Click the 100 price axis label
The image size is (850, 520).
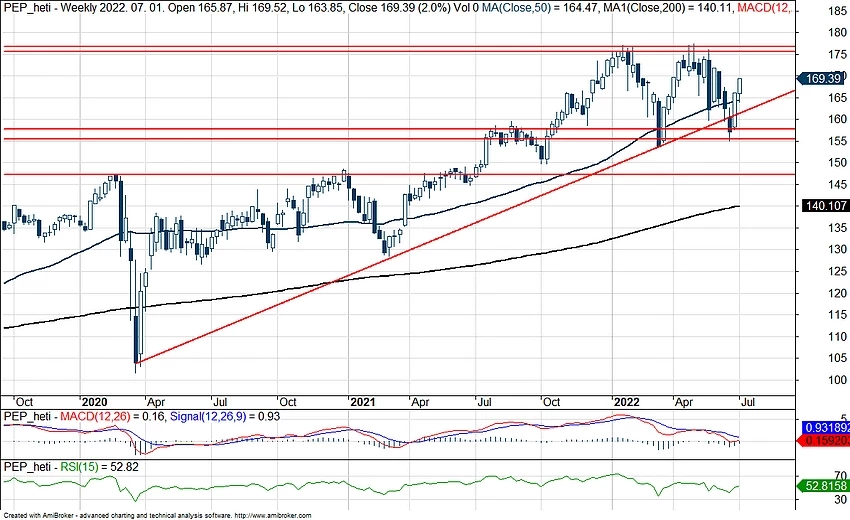[838, 380]
